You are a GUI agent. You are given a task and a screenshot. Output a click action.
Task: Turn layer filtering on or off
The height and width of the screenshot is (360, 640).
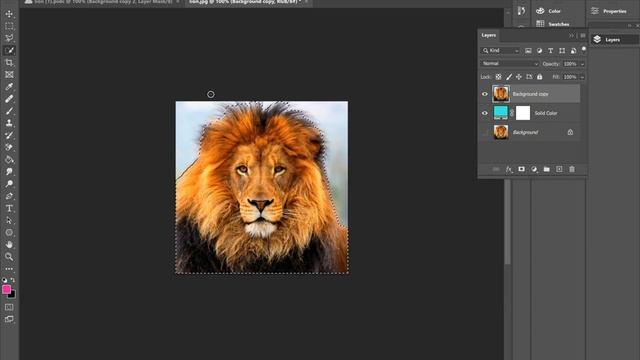click(x=584, y=49)
